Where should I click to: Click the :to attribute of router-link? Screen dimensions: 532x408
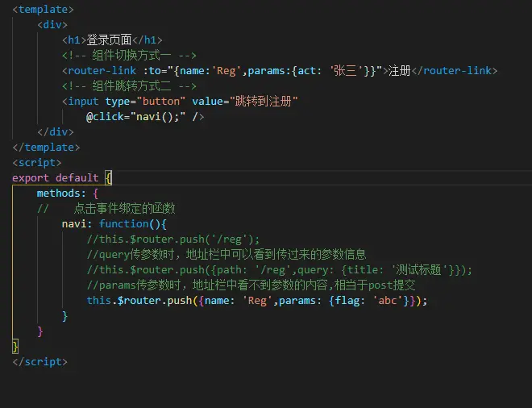(x=155, y=71)
